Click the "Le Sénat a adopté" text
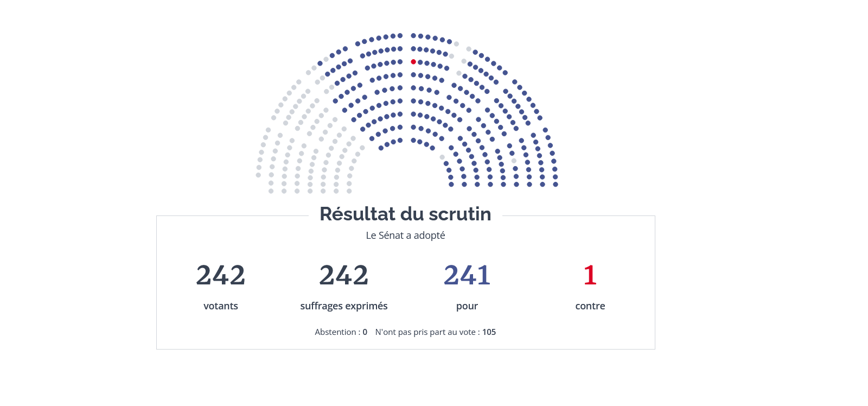 pyautogui.click(x=405, y=236)
